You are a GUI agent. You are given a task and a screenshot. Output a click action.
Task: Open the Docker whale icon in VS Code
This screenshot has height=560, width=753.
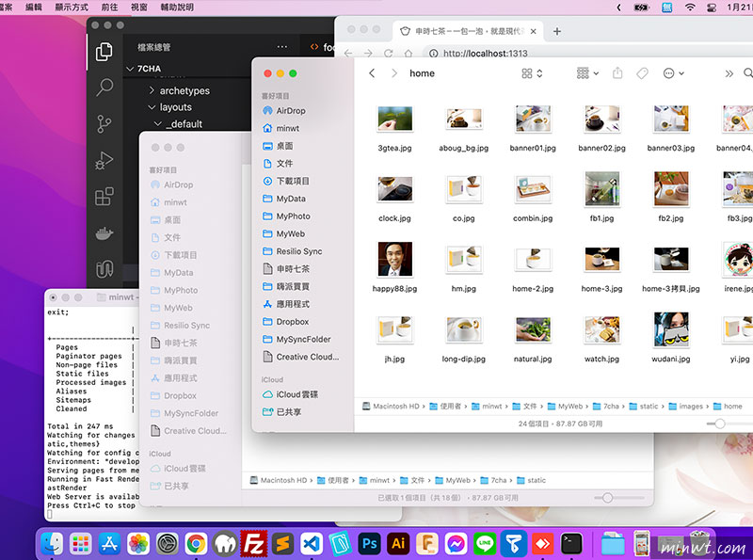click(x=104, y=233)
